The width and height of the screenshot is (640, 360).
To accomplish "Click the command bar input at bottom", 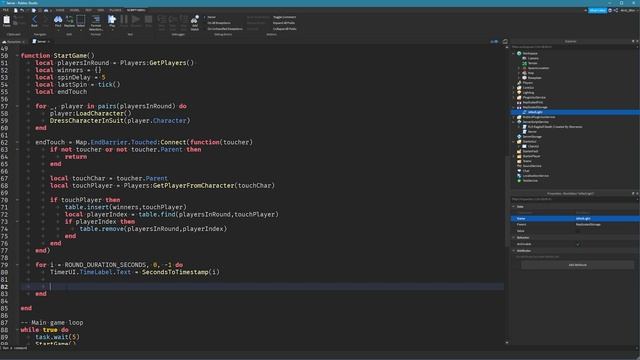I will pos(318,348).
